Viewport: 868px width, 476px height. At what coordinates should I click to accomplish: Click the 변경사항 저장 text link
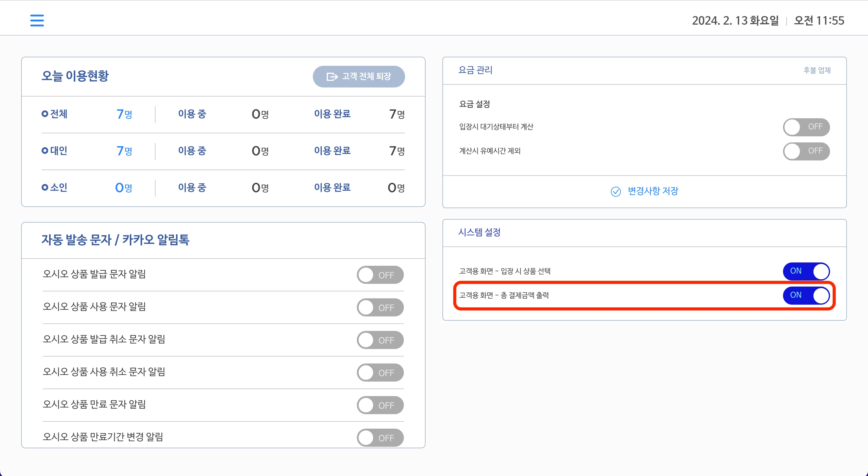click(653, 191)
